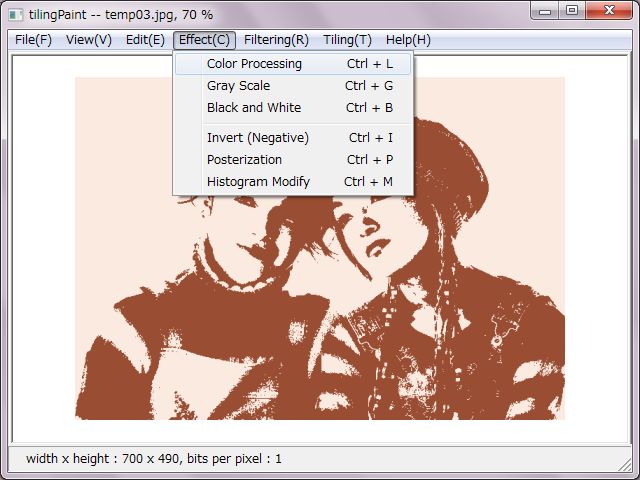Choose Color Processing from Effect menu
The width and height of the screenshot is (640, 480).
[293, 64]
